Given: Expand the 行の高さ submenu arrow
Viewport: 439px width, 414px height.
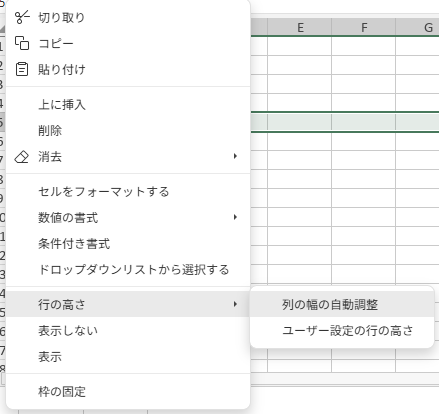Looking at the screenshot, I should [235, 304].
